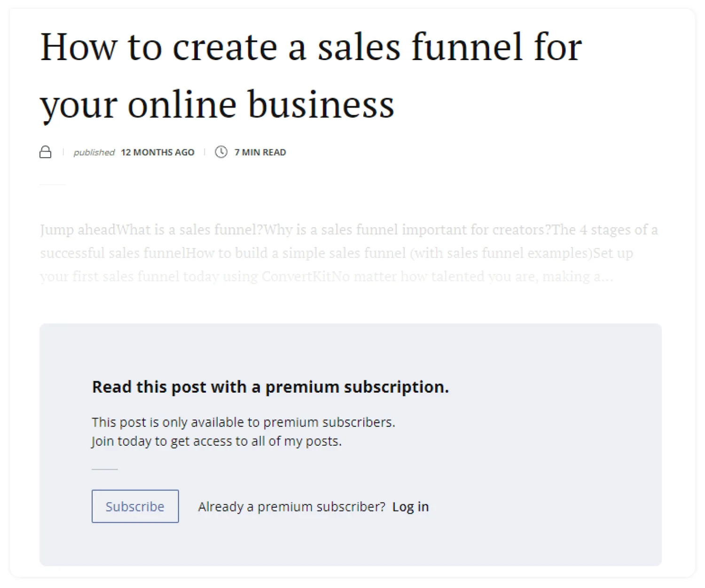Click the vertical separator before the clock icon
This screenshot has width=705, height=588.
204,152
